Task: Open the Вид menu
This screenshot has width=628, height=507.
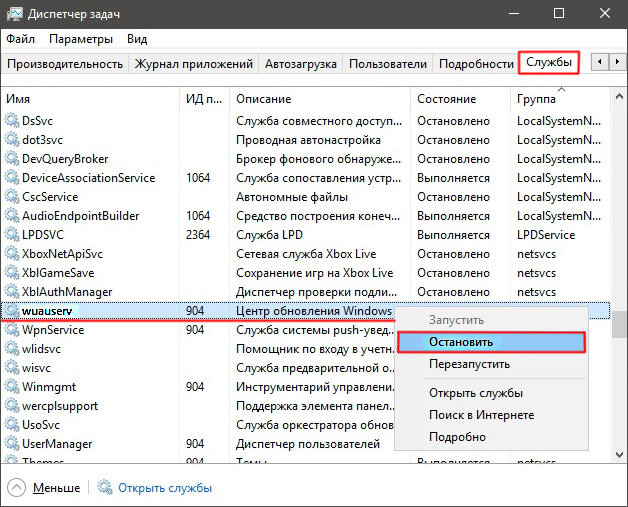Action: pyautogui.click(x=137, y=39)
